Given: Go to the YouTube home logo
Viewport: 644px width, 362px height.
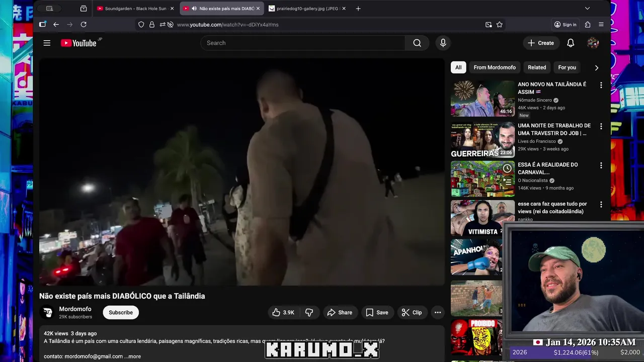Looking at the screenshot, I should [x=78, y=43].
